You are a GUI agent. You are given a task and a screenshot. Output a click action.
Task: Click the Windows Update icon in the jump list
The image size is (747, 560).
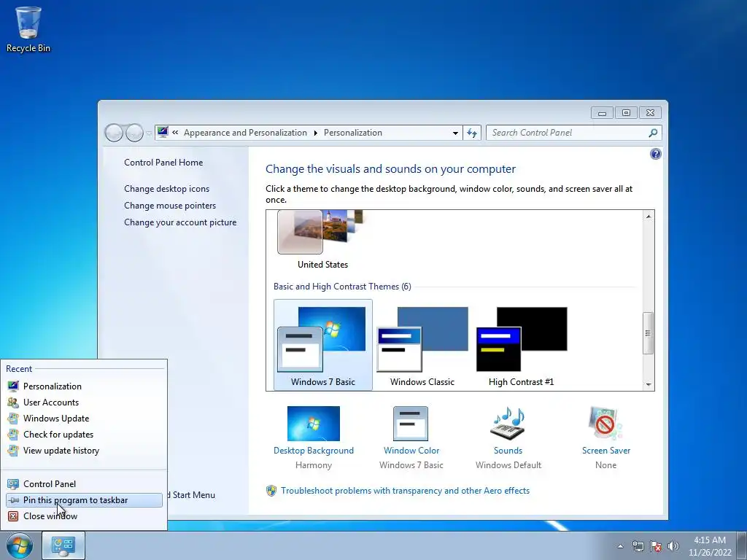(x=13, y=419)
